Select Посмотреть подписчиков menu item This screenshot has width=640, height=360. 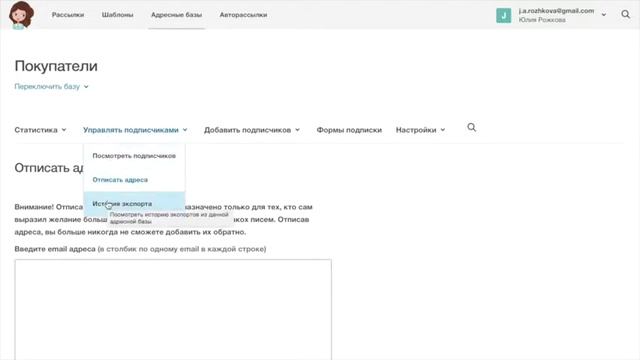coord(134,156)
